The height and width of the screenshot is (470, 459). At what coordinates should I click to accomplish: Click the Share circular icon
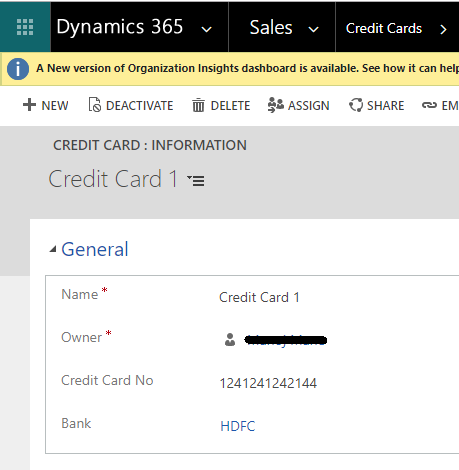pyautogui.click(x=356, y=105)
